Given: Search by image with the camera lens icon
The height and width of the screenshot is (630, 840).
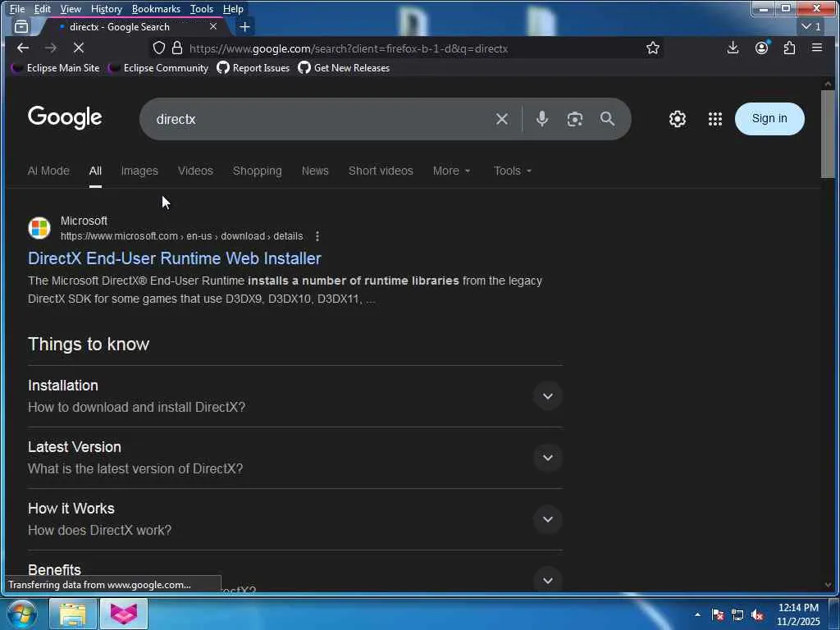Looking at the screenshot, I should pyautogui.click(x=575, y=119).
